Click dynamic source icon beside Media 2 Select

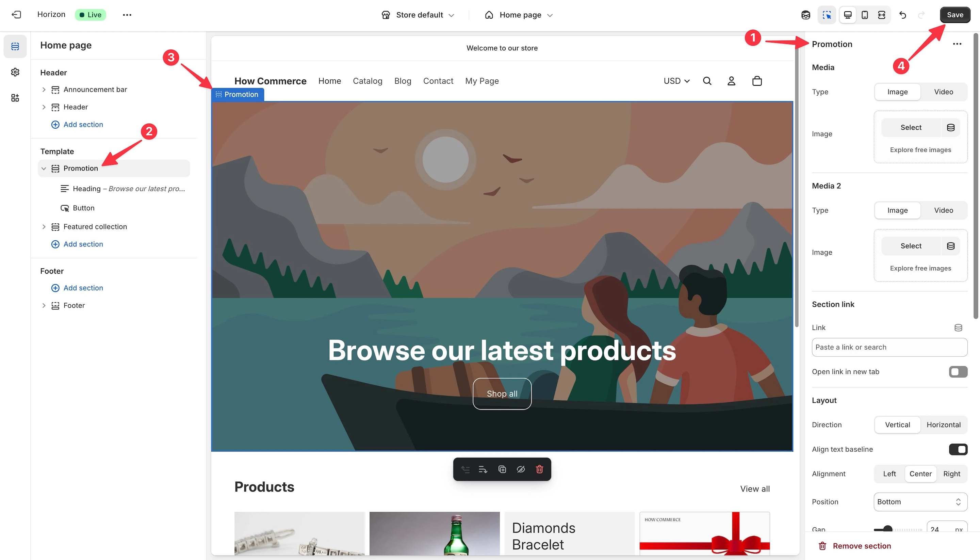(x=950, y=246)
